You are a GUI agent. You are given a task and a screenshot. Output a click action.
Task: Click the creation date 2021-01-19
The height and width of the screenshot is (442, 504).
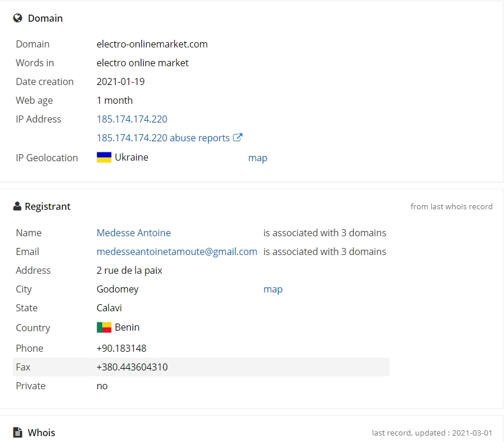(120, 81)
